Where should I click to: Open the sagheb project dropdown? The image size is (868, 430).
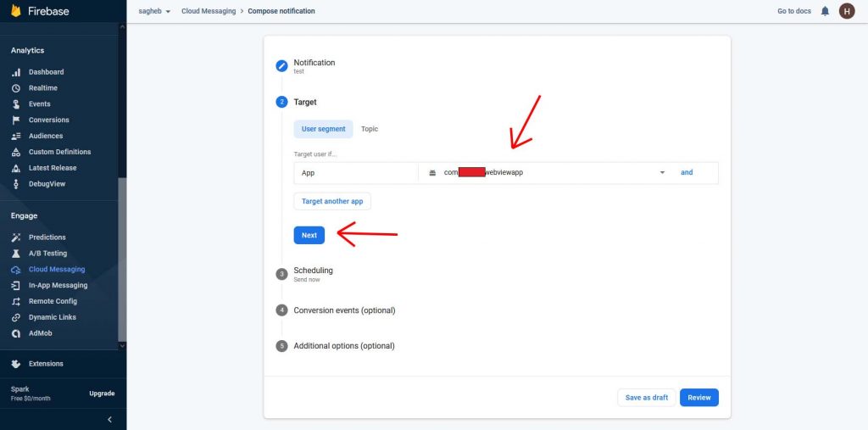[154, 11]
